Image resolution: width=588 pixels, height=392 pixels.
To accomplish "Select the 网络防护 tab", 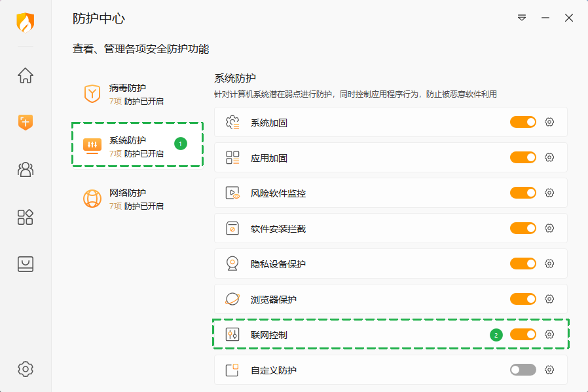I will (x=128, y=199).
